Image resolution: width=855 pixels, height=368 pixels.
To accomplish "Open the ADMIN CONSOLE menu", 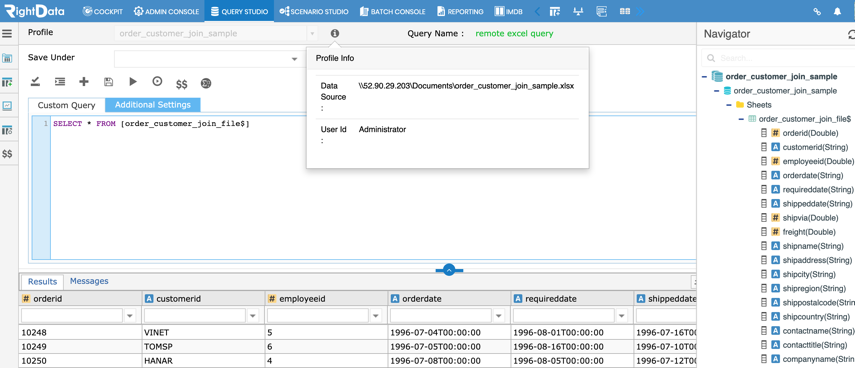I will point(166,11).
